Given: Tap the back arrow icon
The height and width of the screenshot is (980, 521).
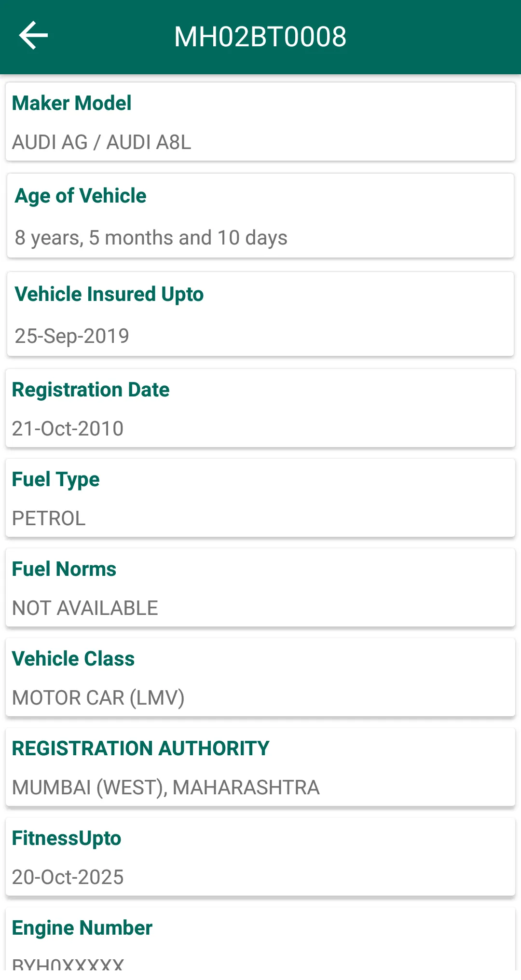Looking at the screenshot, I should 33,36.
